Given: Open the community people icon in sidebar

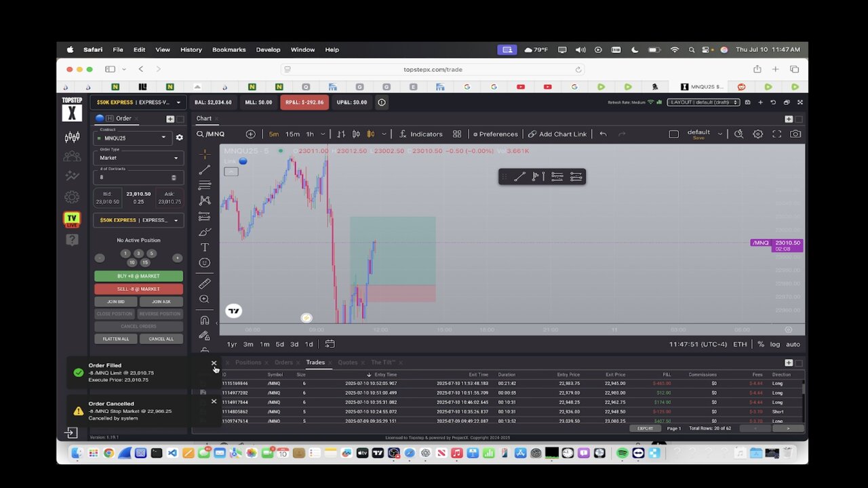Looking at the screenshot, I should pos(72,157).
